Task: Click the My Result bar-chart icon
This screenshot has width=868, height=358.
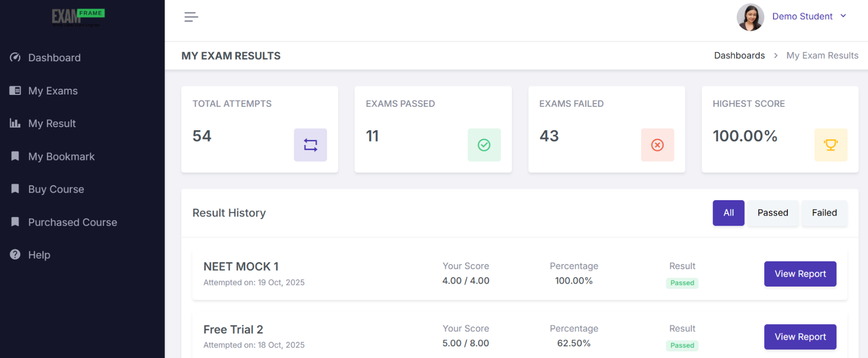Action: click(15, 123)
